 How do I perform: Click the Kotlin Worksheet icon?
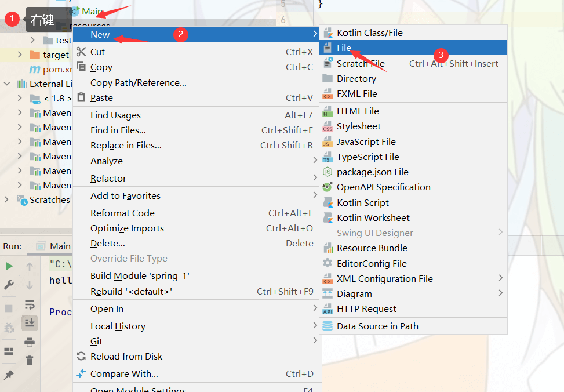pyautogui.click(x=328, y=218)
